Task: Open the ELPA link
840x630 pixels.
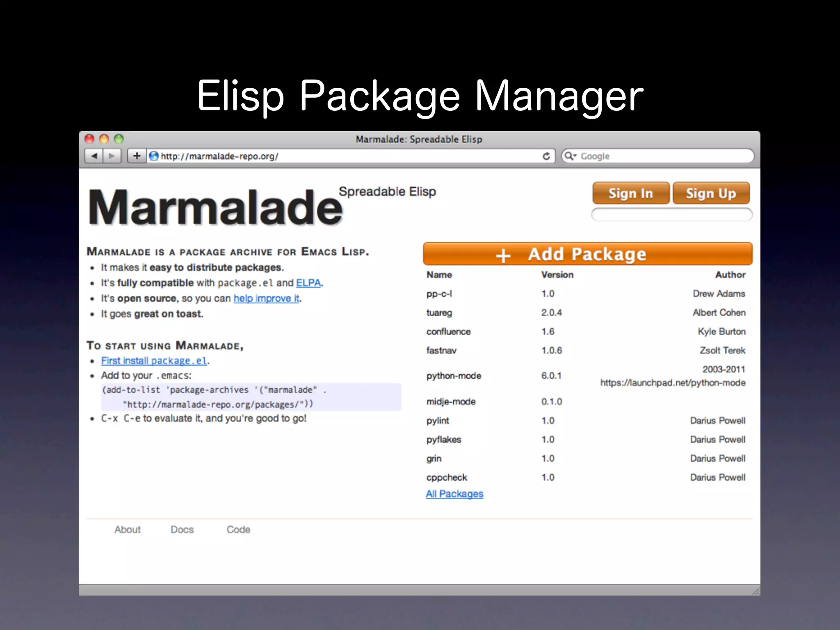Action: (x=308, y=283)
